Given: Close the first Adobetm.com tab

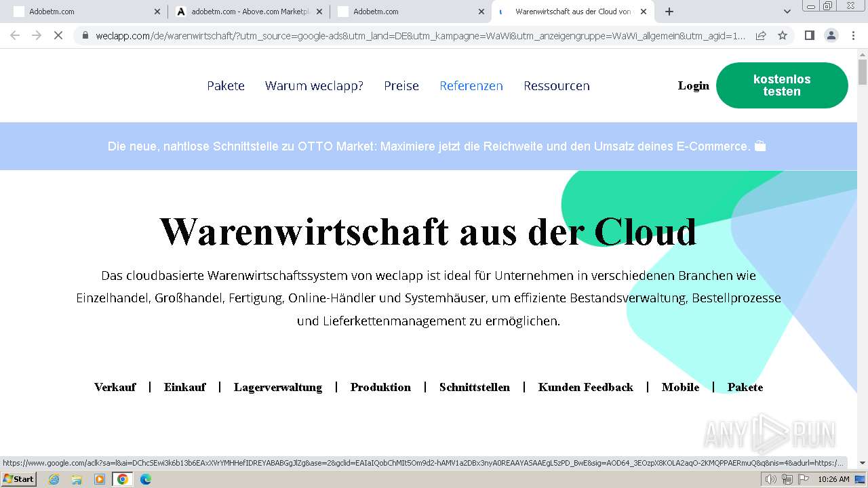Looking at the screenshot, I should (157, 12).
